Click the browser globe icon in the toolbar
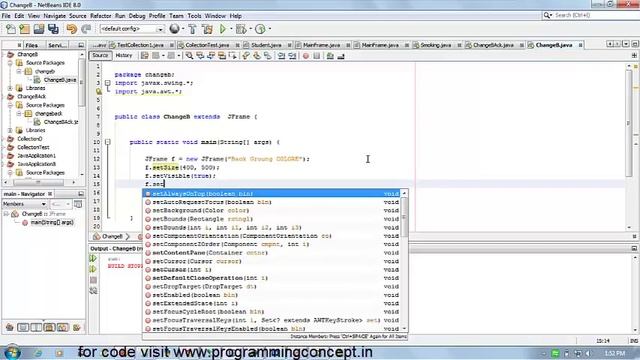Image resolution: width=640 pixels, height=360 pixels. (174, 29)
